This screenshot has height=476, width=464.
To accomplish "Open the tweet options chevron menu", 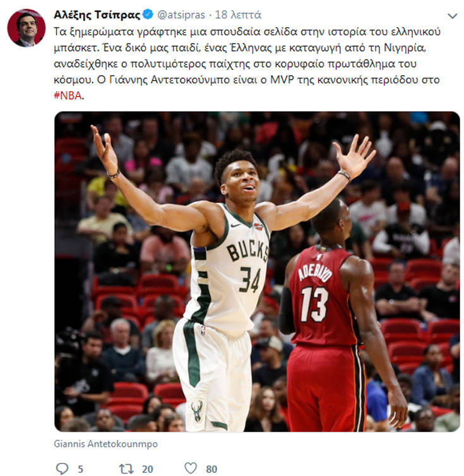I will pos(453,16).
